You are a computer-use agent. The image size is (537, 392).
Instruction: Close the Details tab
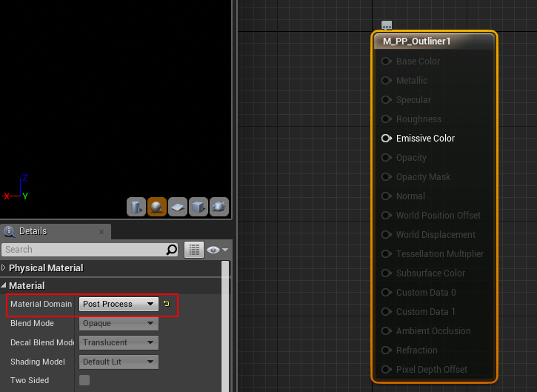click(101, 232)
